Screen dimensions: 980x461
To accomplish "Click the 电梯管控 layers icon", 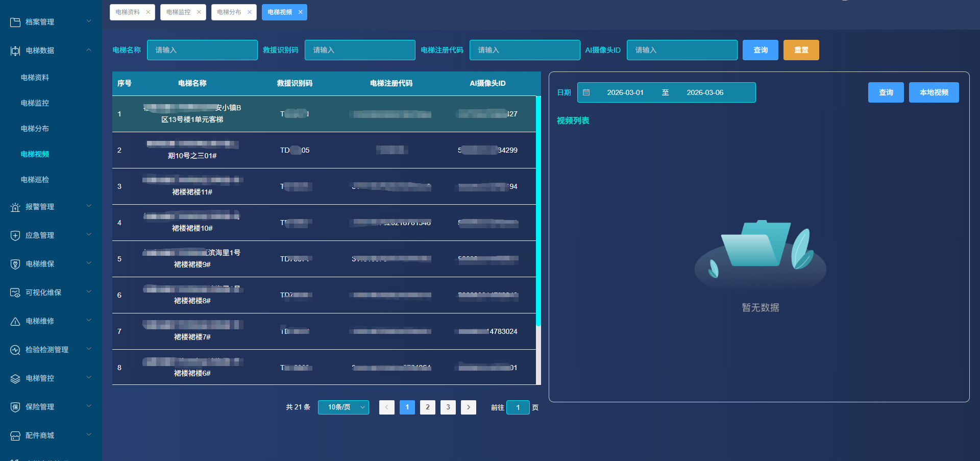I will click(x=15, y=378).
